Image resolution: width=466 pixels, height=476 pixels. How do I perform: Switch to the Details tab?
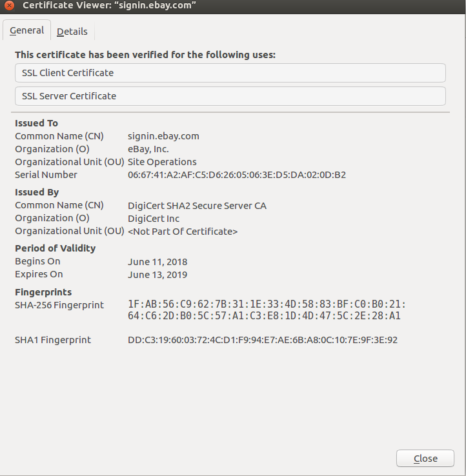coord(72,31)
